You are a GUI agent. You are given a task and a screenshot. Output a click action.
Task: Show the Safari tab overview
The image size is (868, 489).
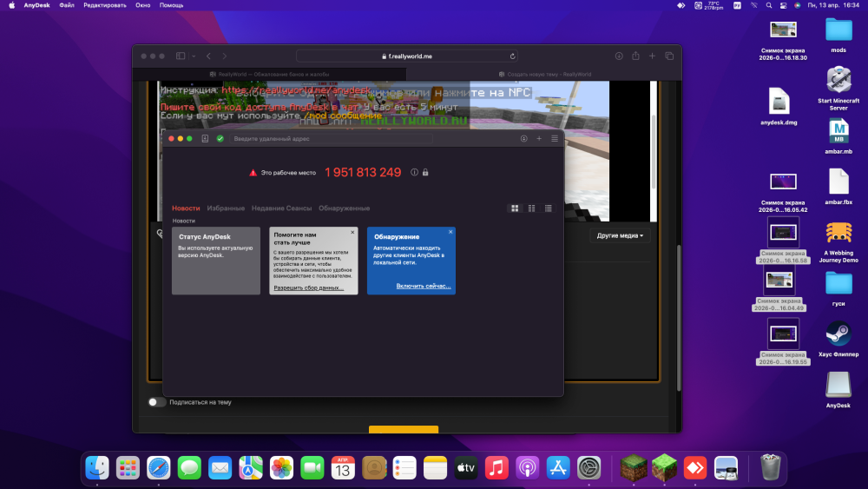669,56
